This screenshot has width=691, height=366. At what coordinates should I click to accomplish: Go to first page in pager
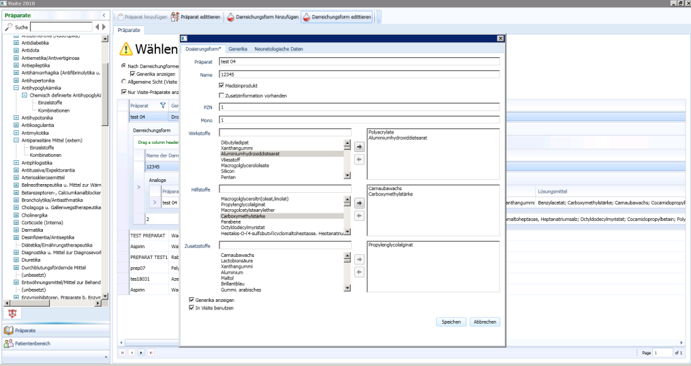click(x=123, y=352)
